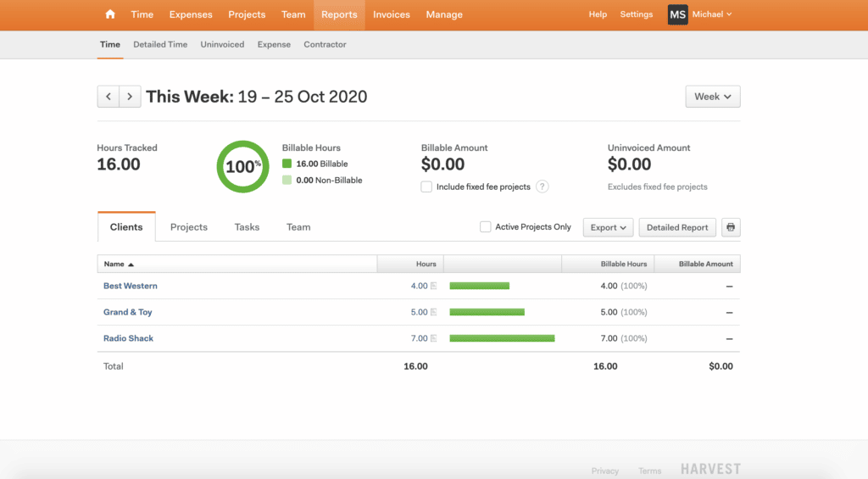The width and height of the screenshot is (868, 479).
Task: Expand the Export dropdown menu
Action: coord(609,227)
